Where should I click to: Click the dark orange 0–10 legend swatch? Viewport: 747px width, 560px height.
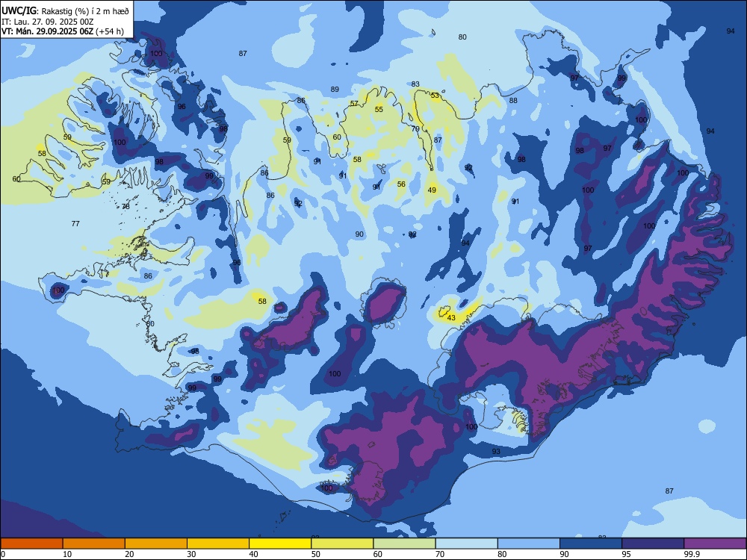point(31,544)
